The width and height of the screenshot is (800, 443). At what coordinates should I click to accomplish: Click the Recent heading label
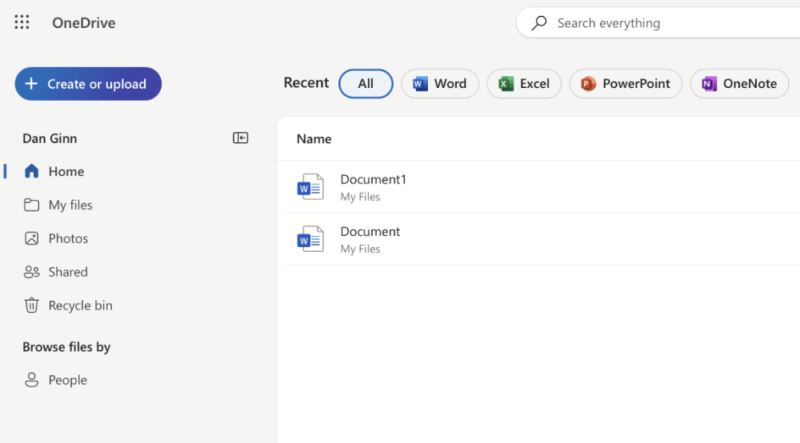click(x=306, y=83)
